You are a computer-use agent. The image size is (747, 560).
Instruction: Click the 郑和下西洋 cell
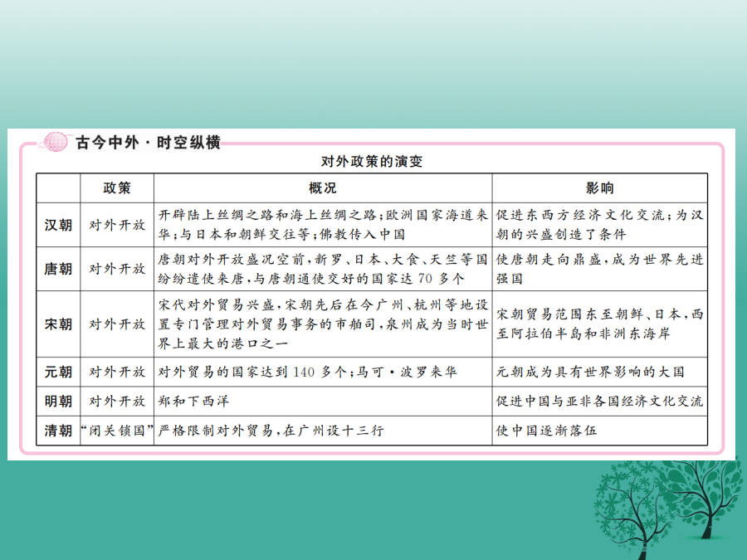point(322,402)
